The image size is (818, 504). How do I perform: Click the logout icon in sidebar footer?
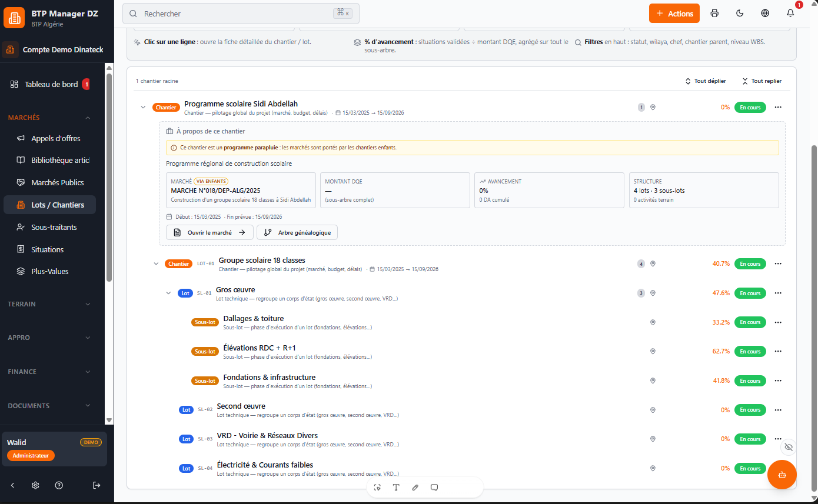(x=97, y=485)
